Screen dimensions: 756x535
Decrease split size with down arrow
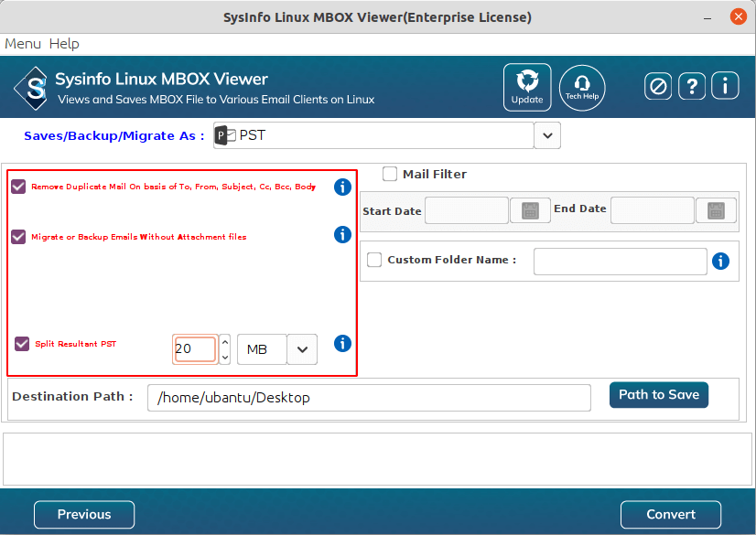point(224,357)
